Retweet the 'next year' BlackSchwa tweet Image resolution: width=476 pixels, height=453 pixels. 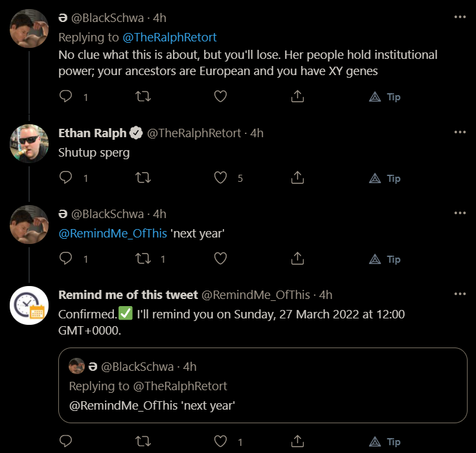143,258
